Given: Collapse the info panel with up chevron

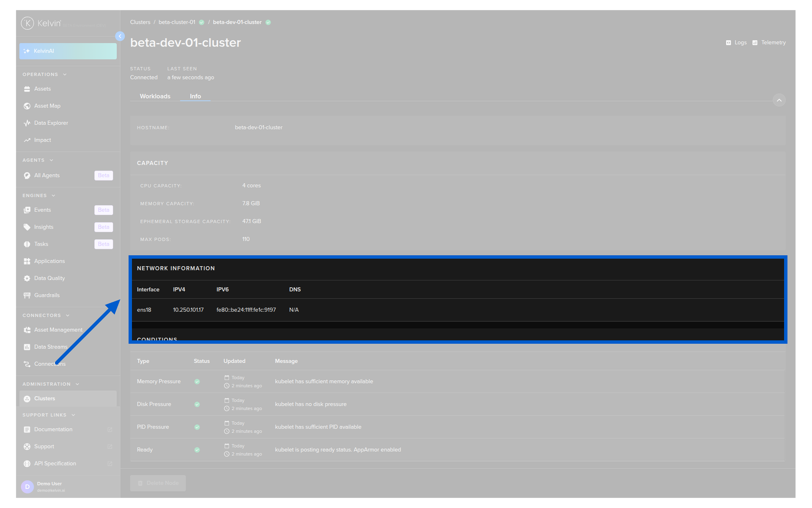Looking at the screenshot, I should pos(779,100).
